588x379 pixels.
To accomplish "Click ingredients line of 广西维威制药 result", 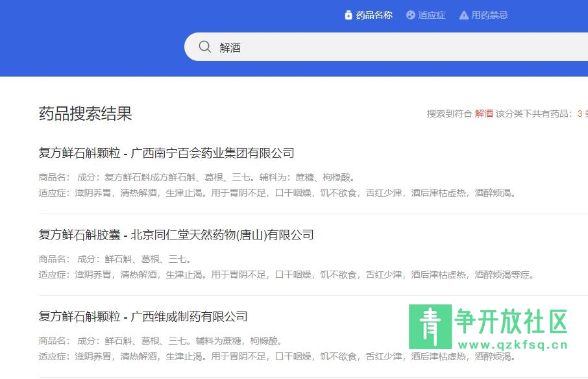I will [160, 341].
